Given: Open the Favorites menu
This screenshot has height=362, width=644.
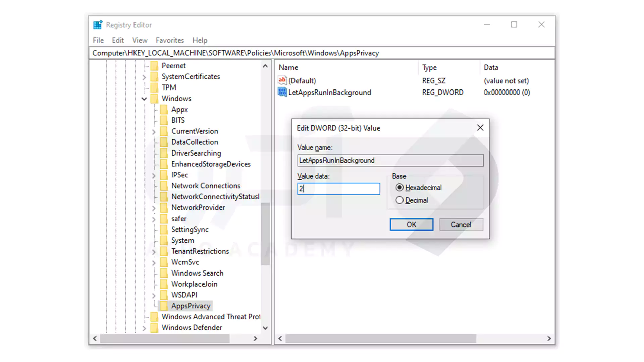Looking at the screenshot, I should pyautogui.click(x=170, y=40).
